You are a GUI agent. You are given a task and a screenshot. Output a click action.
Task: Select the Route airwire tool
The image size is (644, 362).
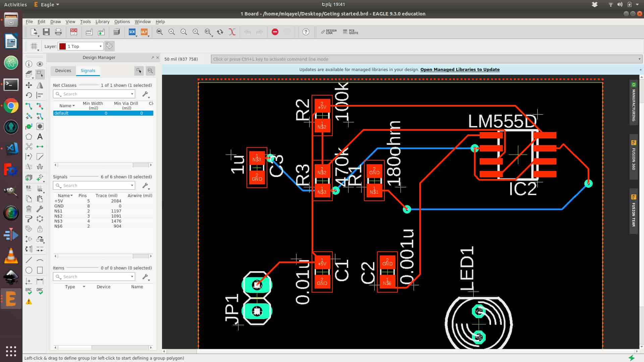[29, 106]
